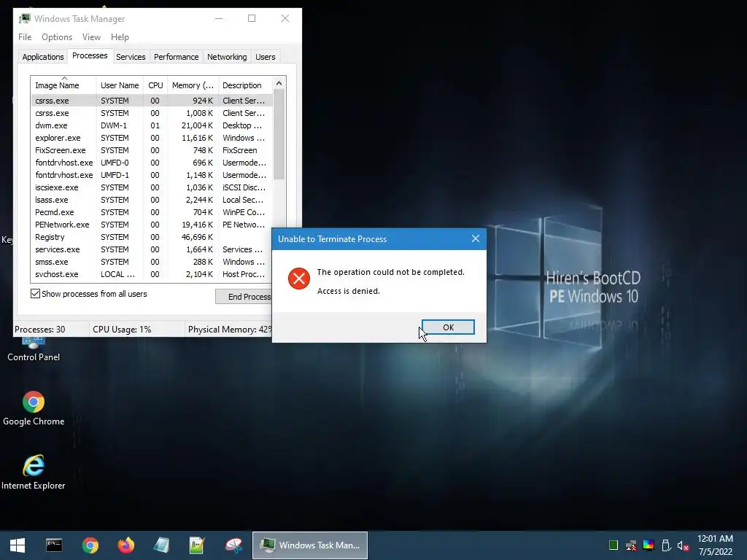Viewport: 747px width, 560px height.
Task: Open the green chart notepad taskbar icon
Action: [197, 545]
